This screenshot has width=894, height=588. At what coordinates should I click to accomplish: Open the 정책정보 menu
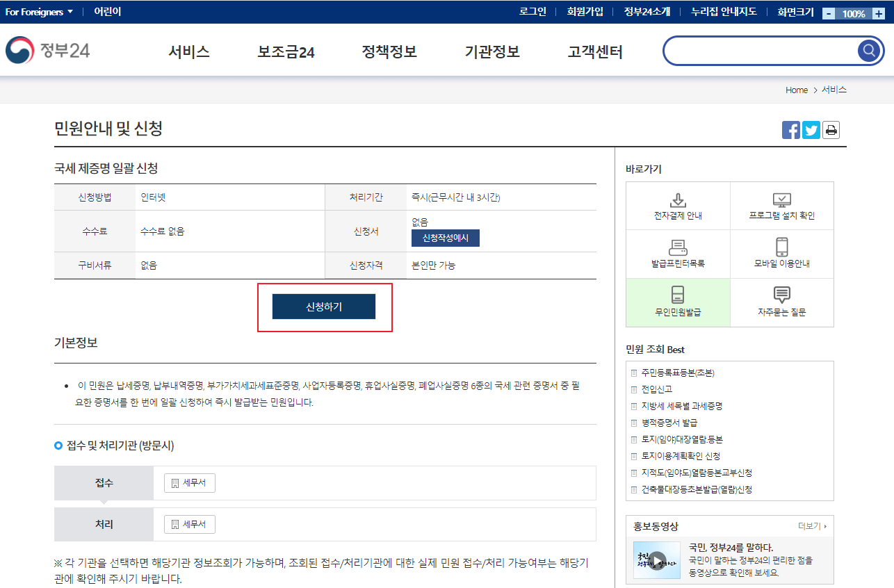pos(389,52)
